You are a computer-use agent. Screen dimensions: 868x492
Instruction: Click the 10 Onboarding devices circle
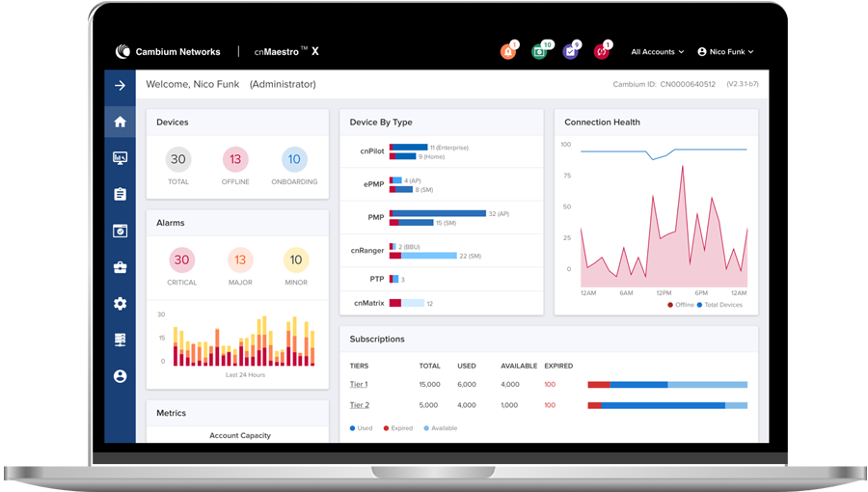[x=294, y=159]
